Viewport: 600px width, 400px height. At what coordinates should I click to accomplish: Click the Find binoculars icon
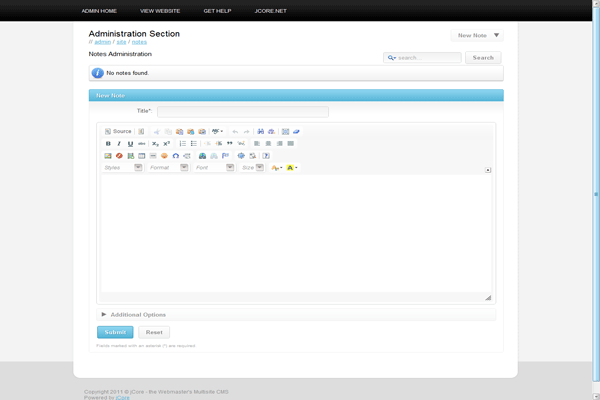coord(260,131)
